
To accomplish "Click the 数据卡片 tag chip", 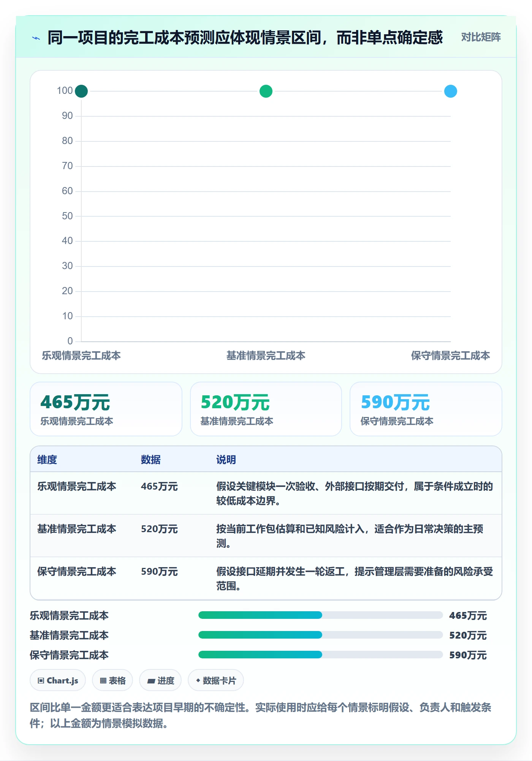I will coord(216,680).
